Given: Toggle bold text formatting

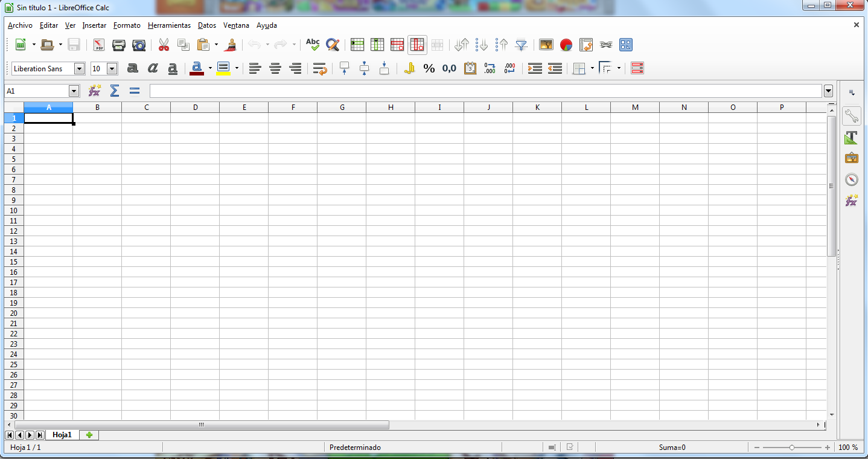Looking at the screenshot, I should coord(133,69).
